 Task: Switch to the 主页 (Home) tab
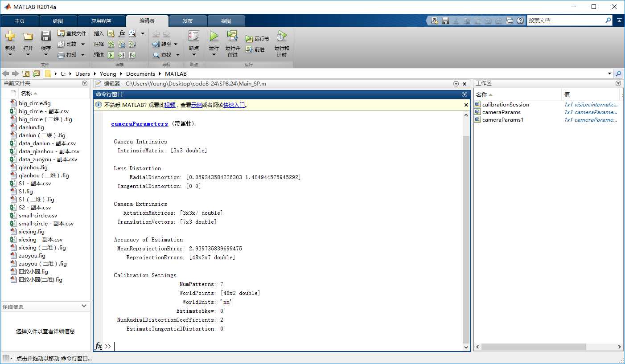click(x=20, y=21)
